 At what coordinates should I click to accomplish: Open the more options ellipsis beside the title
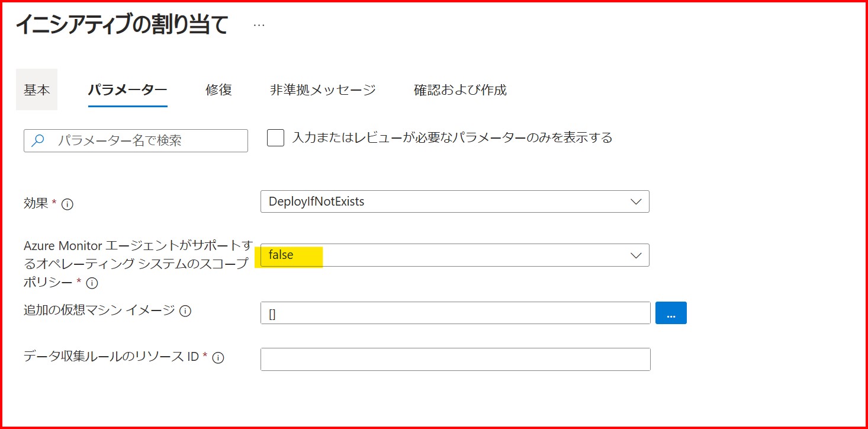point(259,25)
